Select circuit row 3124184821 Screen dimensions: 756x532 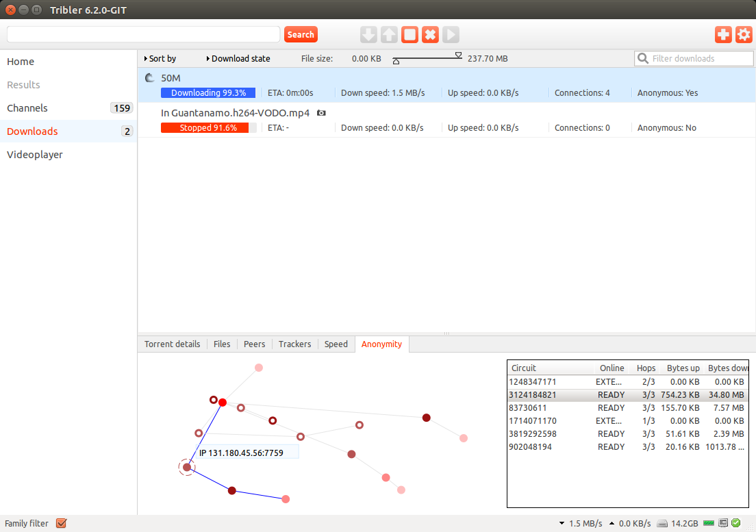coord(628,394)
